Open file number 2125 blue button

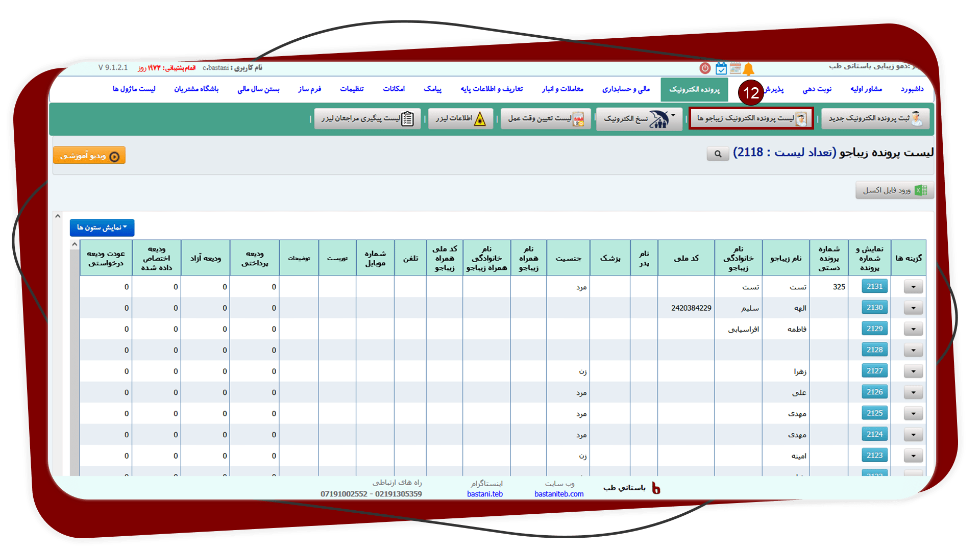point(874,413)
